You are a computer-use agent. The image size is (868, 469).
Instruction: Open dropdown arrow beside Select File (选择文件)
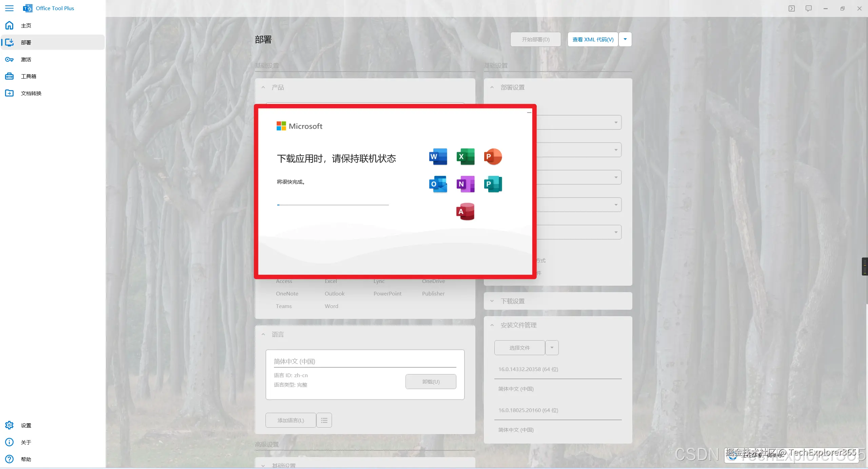(x=552, y=348)
